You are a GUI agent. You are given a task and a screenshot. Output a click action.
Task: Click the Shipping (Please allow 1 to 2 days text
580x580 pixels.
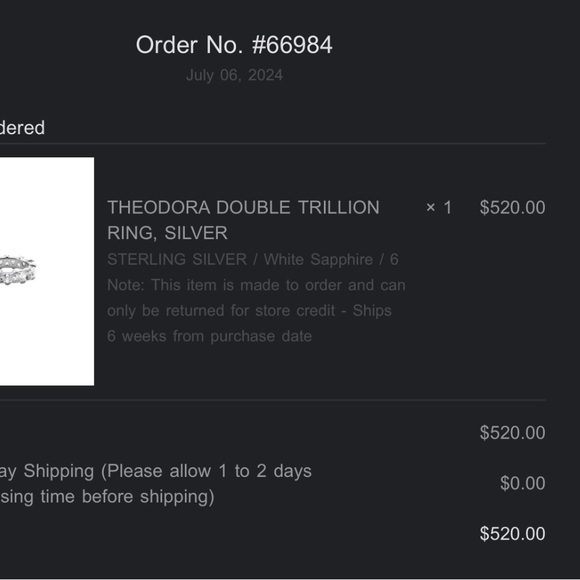pyautogui.click(x=168, y=471)
